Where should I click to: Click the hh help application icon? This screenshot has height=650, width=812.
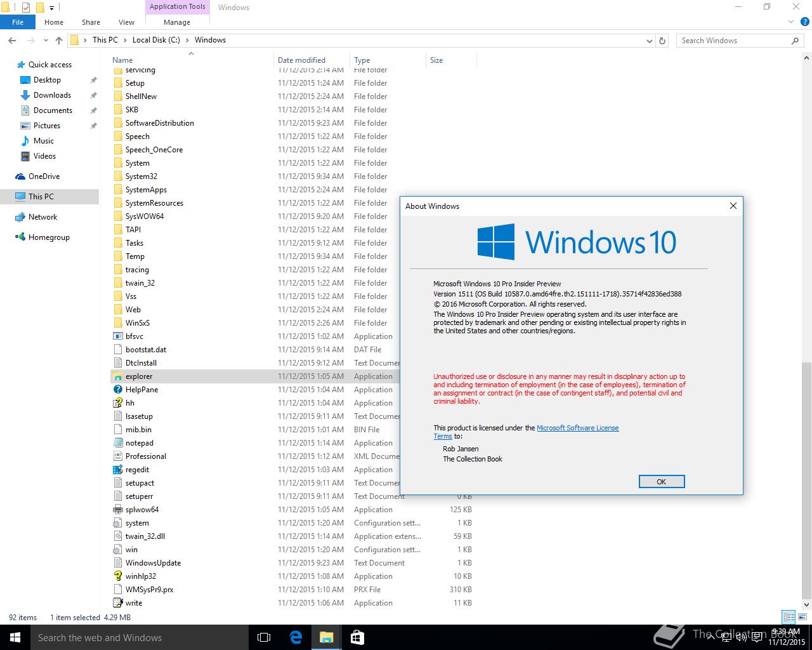(117, 403)
